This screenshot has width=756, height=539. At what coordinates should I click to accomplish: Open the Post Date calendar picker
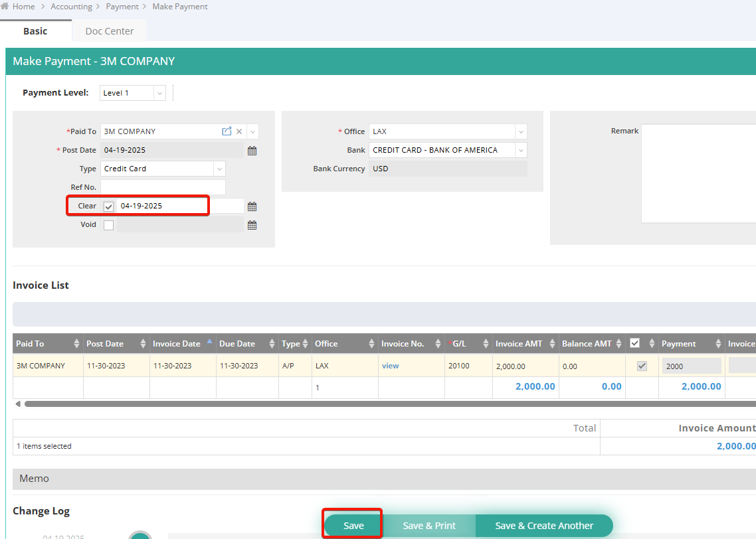click(252, 151)
